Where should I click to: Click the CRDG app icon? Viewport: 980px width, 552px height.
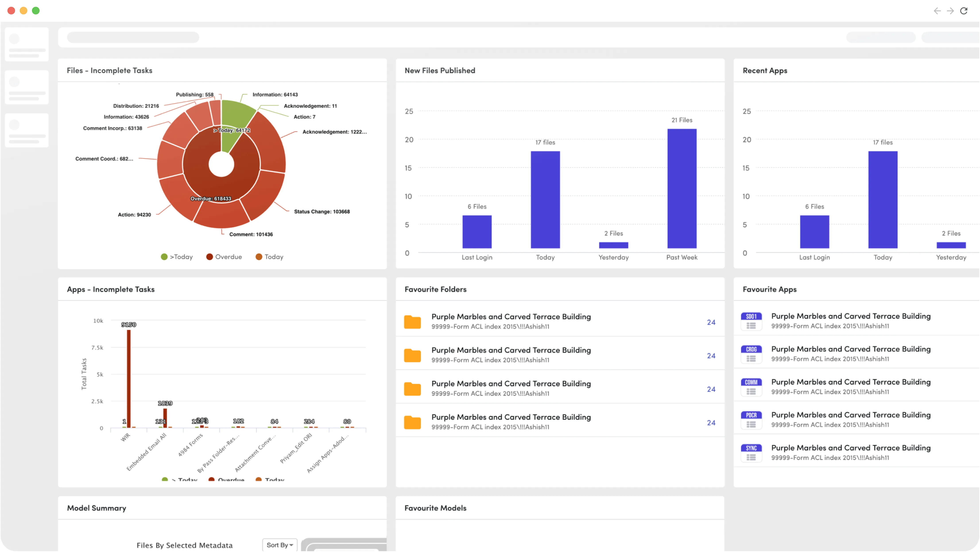(751, 354)
